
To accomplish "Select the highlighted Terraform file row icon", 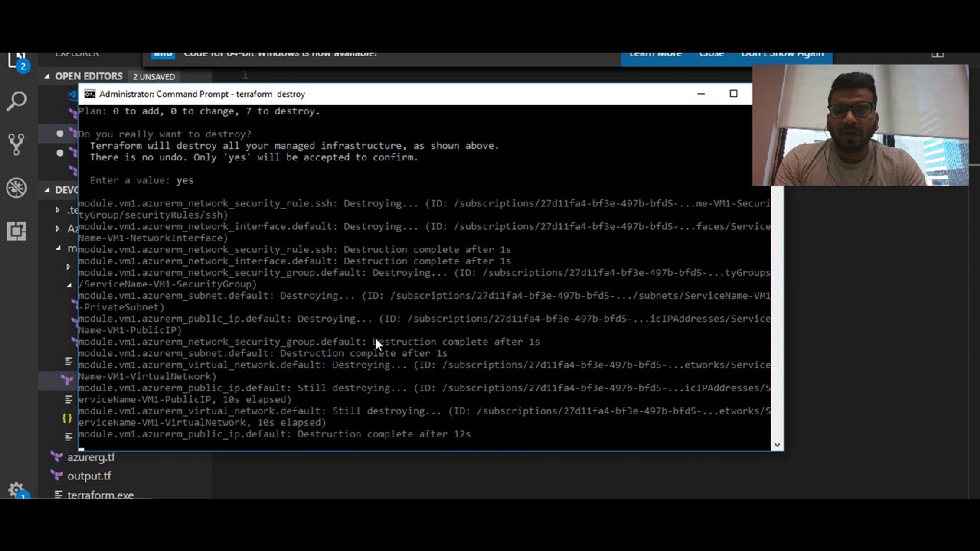I will (67, 380).
